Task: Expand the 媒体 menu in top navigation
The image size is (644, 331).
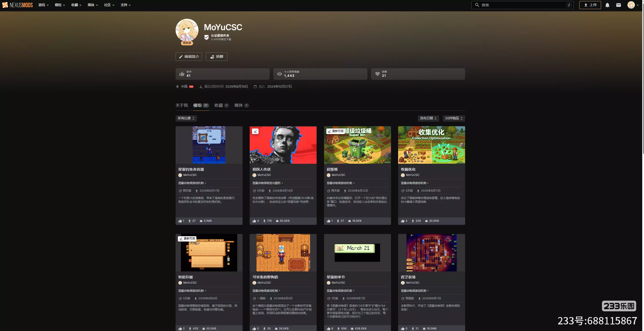Action: pyautogui.click(x=93, y=5)
